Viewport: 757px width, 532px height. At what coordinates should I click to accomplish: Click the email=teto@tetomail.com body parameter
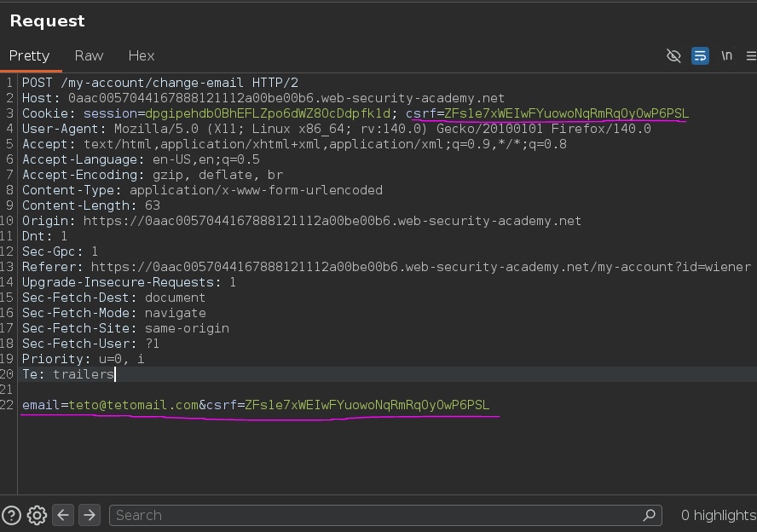click(x=110, y=405)
